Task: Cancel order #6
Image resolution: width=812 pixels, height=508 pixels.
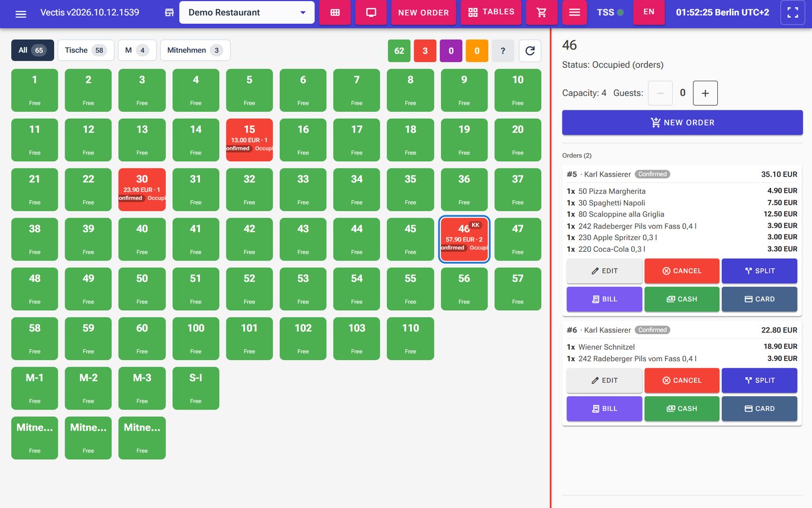Action: click(x=682, y=380)
